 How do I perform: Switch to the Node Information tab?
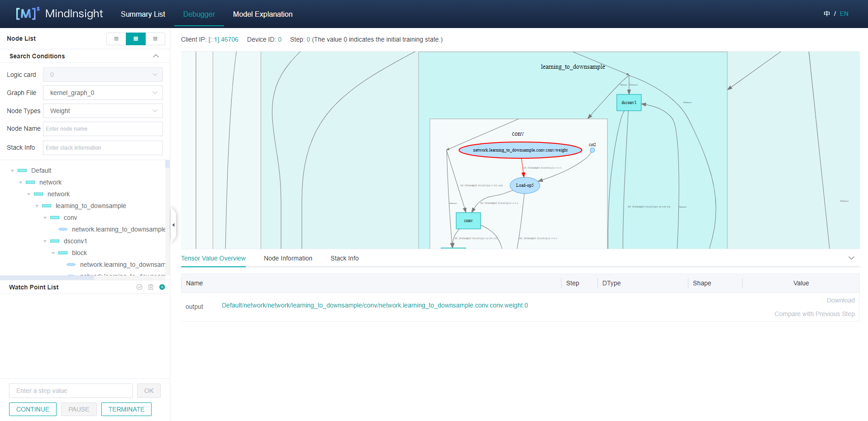[288, 258]
